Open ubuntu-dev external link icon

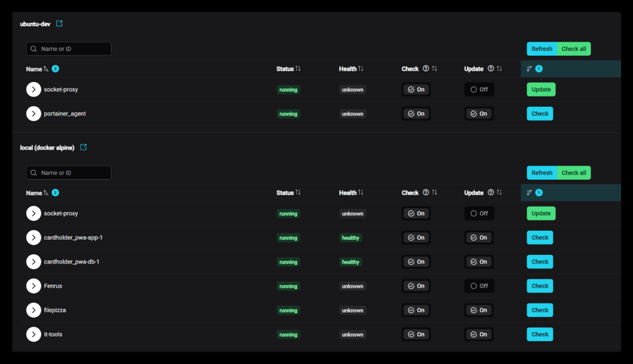point(59,24)
